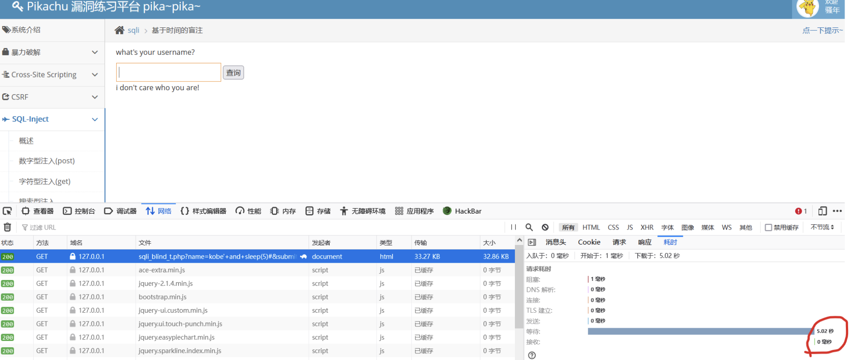Viewport: 868px width, 360px height.
Task: Switch to the 耗时 timings tab
Action: (x=670, y=242)
